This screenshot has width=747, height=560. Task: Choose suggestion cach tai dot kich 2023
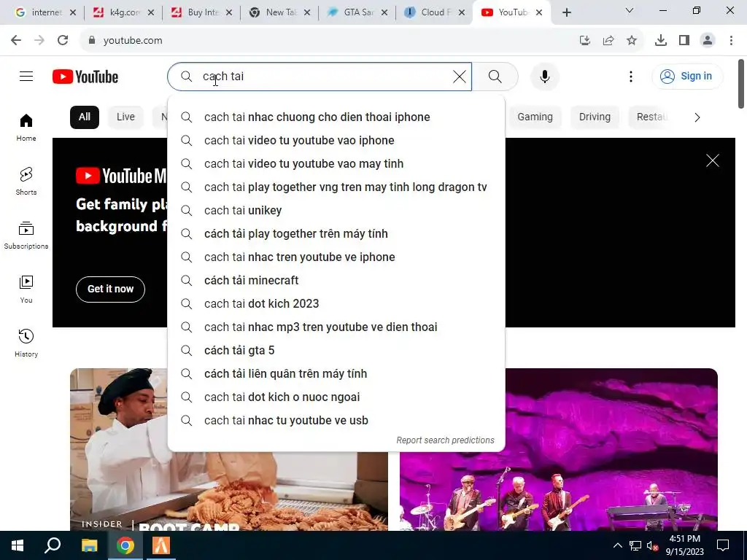tap(336, 304)
